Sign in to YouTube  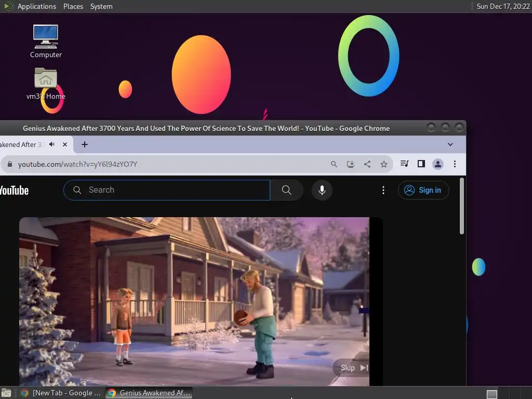click(423, 190)
